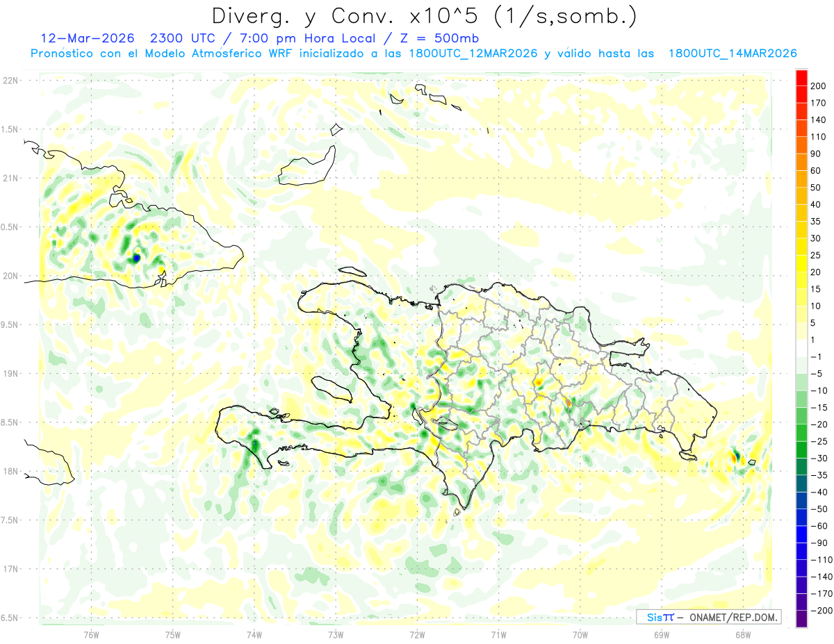Click the '71W' longitude label
Screen dimensions: 834x644
click(498, 635)
